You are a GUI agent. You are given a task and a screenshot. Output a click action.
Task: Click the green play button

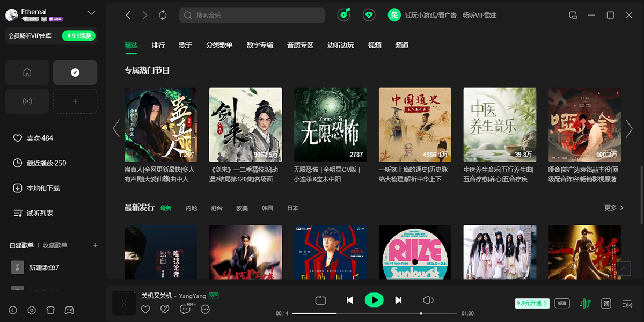pyautogui.click(x=374, y=300)
